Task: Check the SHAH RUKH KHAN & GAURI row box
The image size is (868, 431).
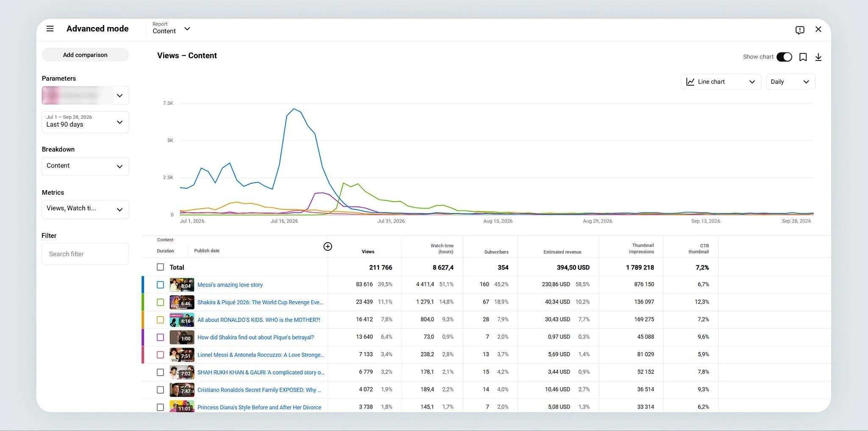Action: pyautogui.click(x=160, y=372)
